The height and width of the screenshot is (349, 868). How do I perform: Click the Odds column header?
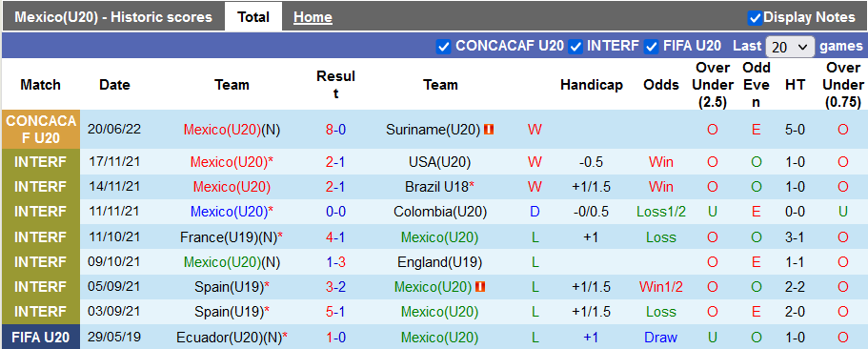pyautogui.click(x=661, y=85)
